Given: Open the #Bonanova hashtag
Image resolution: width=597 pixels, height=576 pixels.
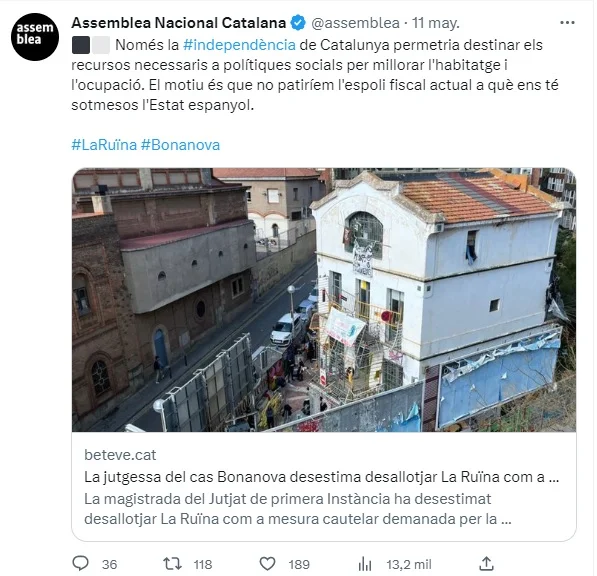Looking at the screenshot, I should click(180, 145).
